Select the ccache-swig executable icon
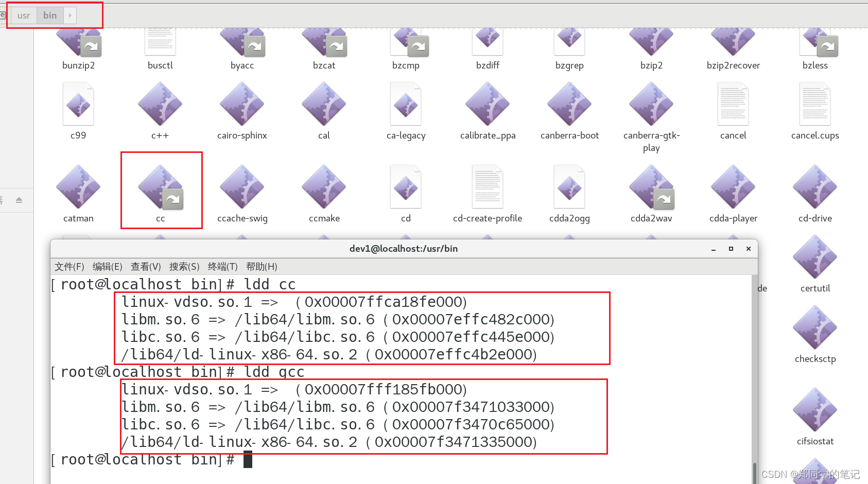 coord(242,187)
